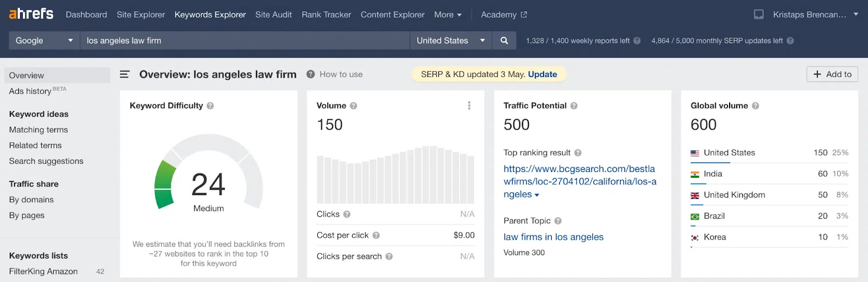Open the United States country dropdown
The width and height of the screenshot is (868, 282).
coord(450,41)
